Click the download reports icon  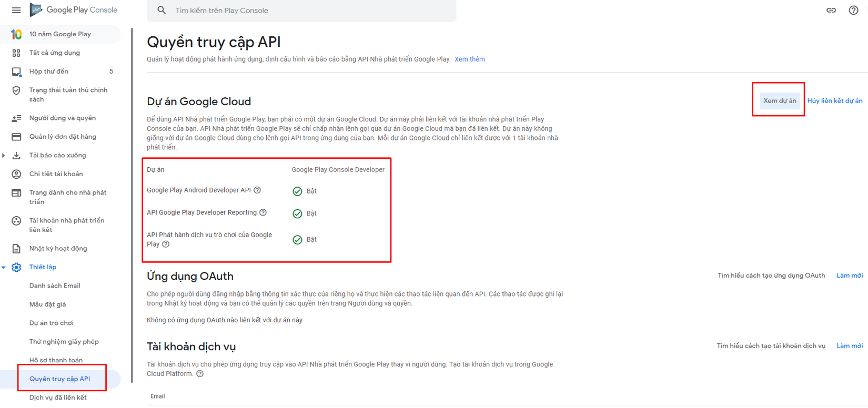tap(16, 156)
